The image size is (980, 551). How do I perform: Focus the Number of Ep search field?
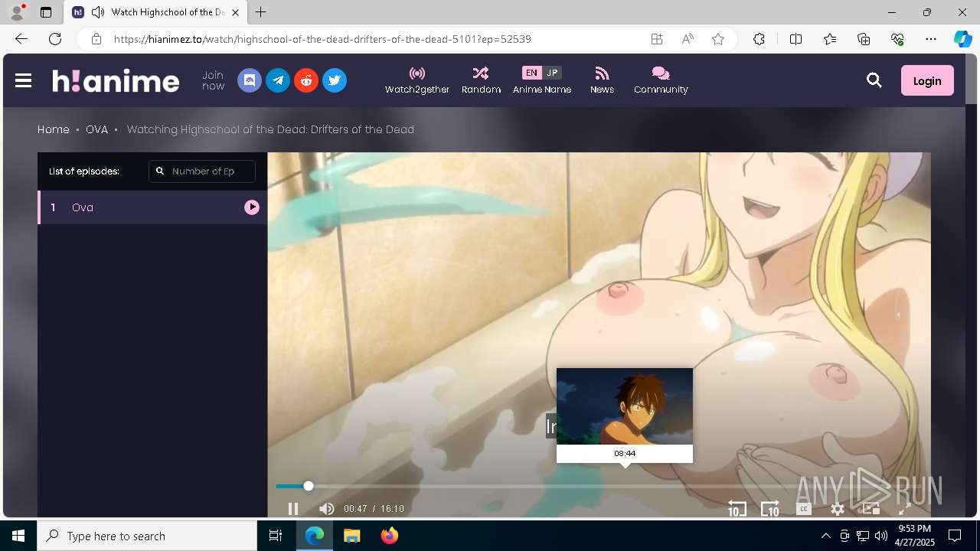pos(202,171)
